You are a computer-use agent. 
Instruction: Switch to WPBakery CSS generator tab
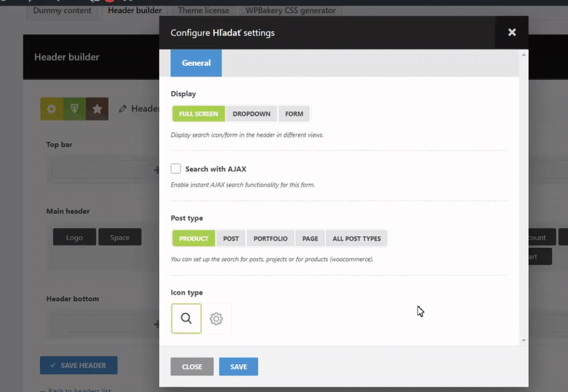coord(290,10)
